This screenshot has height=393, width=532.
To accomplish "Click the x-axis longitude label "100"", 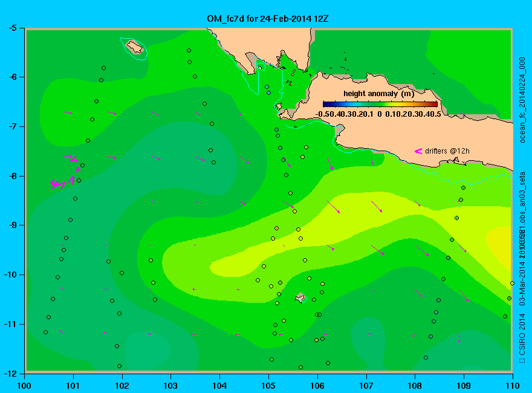I will click(x=24, y=386).
